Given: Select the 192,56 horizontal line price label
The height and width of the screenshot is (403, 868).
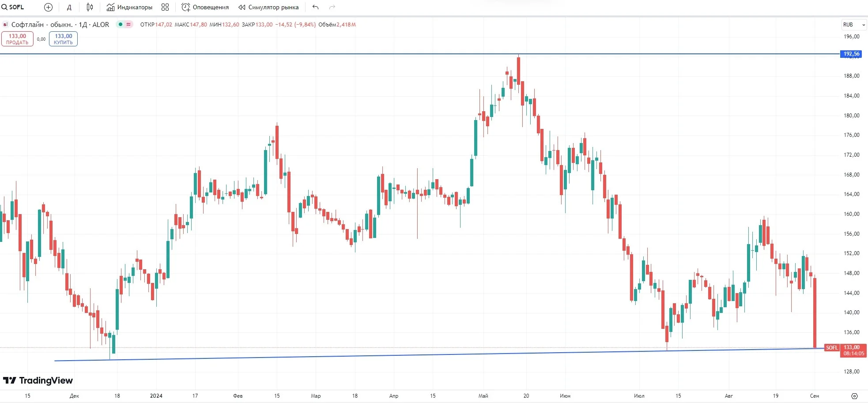Looking at the screenshot, I should [851, 54].
